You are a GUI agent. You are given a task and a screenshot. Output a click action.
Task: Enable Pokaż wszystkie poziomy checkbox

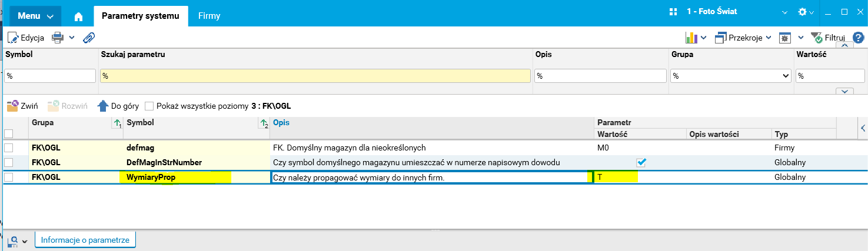149,106
